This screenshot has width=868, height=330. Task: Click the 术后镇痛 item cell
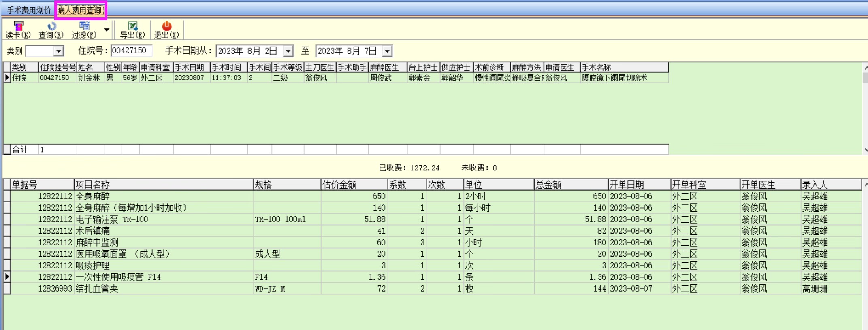click(x=164, y=231)
